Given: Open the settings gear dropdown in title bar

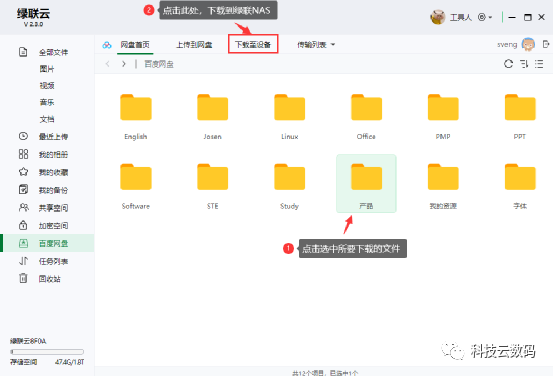Looking at the screenshot, I should 485,17.
